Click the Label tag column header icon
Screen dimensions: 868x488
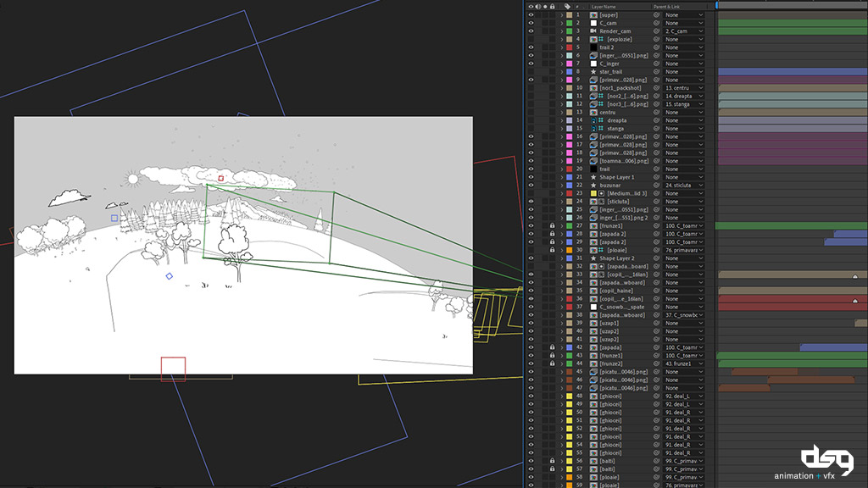[x=567, y=7]
